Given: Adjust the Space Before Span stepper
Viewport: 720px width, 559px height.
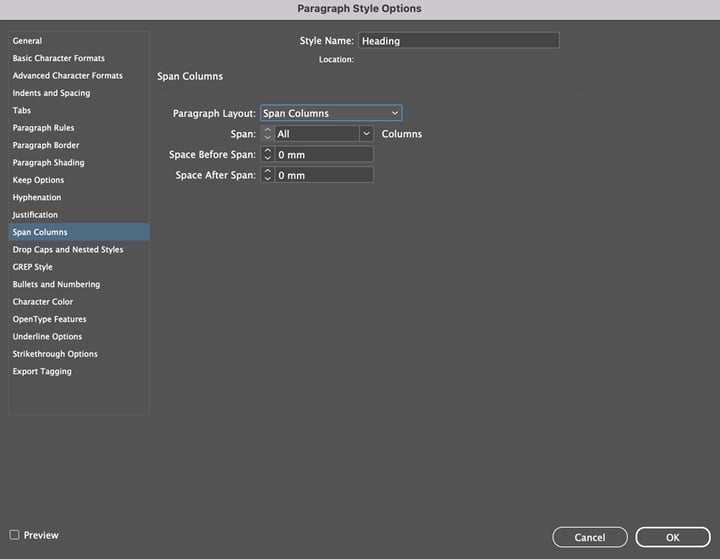Looking at the screenshot, I should [267, 155].
